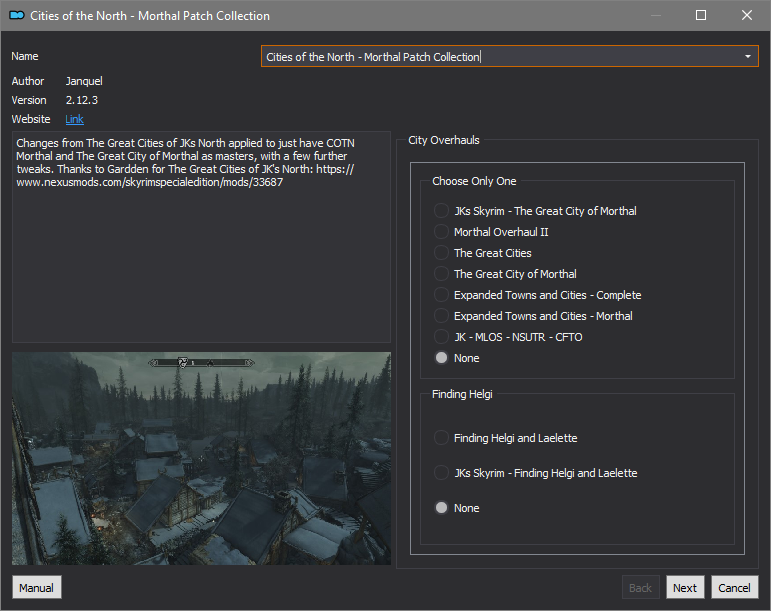Select JKs Skyrim - Finding Helgi and Laelette
This screenshot has width=771, height=611.
coord(535,473)
